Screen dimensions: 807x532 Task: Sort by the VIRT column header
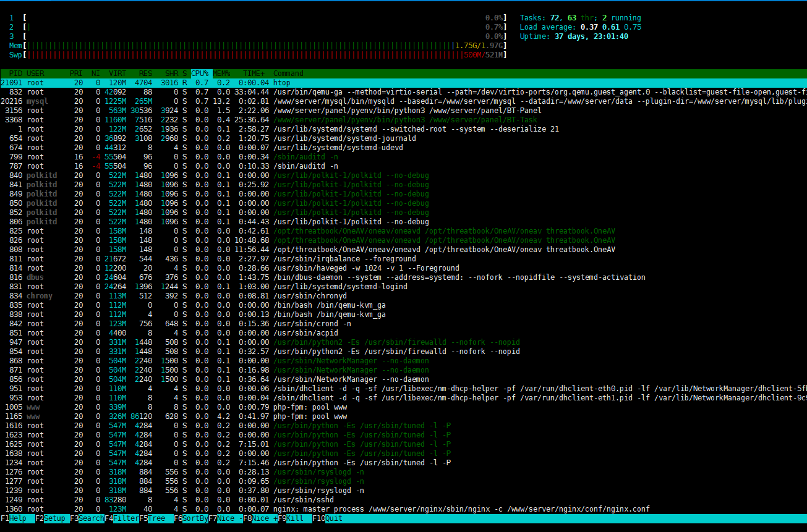point(117,74)
